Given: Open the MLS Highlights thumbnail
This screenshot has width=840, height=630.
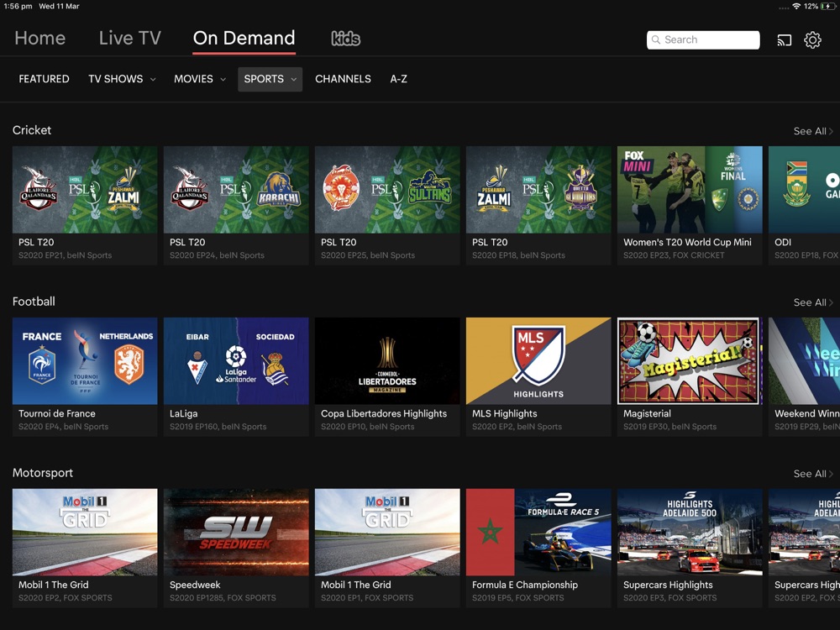Looking at the screenshot, I should [538, 361].
